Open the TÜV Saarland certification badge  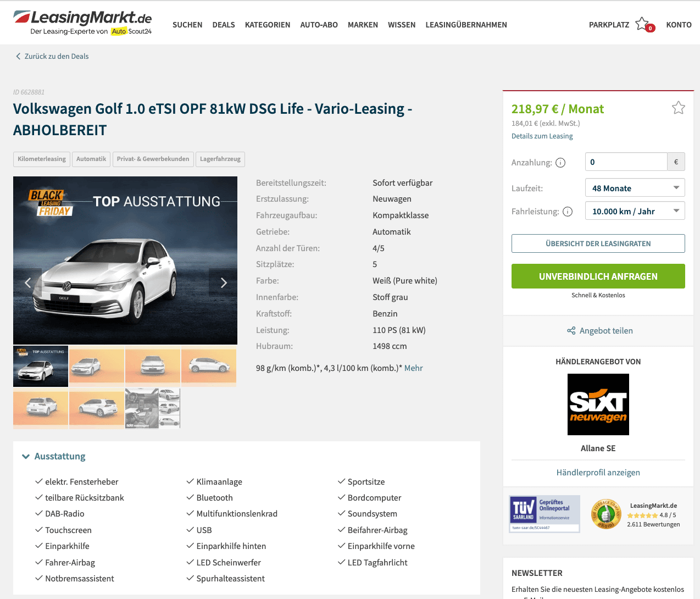545,514
